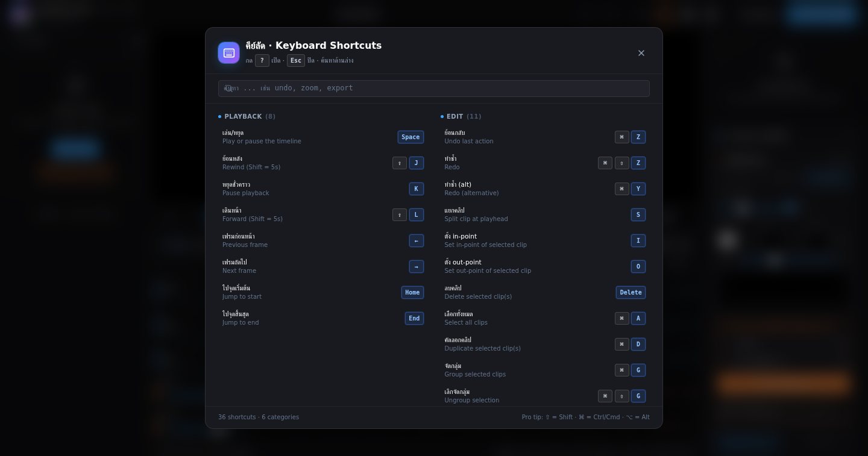The height and width of the screenshot is (456, 868).
Task: Click the O key for out-point
Action: [x=638, y=267]
